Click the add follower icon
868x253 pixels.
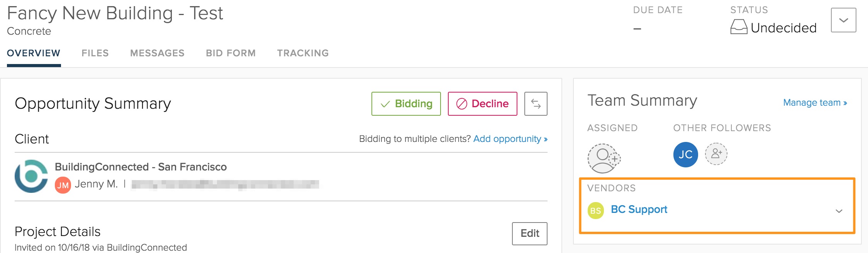[716, 154]
